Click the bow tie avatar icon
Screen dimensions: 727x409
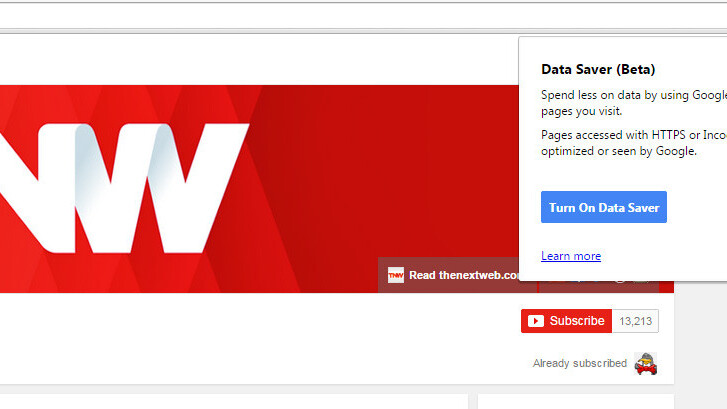pos(645,363)
